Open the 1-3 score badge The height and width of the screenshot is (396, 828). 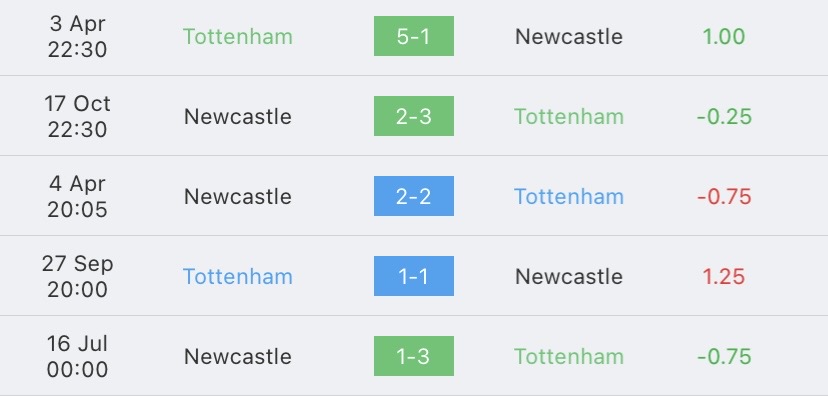pos(413,356)
